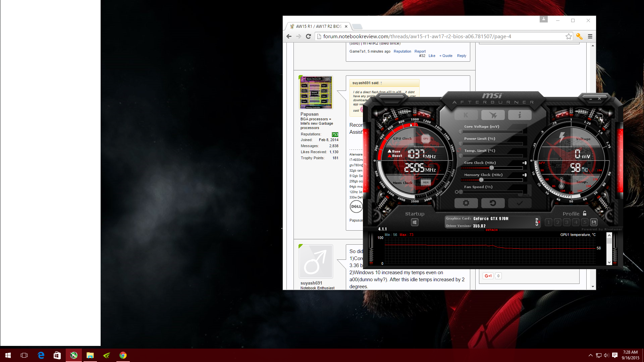The width and height of the screenshot is (644, 362).
Task: Toggle link between power and temp limits
Action: 460,149
